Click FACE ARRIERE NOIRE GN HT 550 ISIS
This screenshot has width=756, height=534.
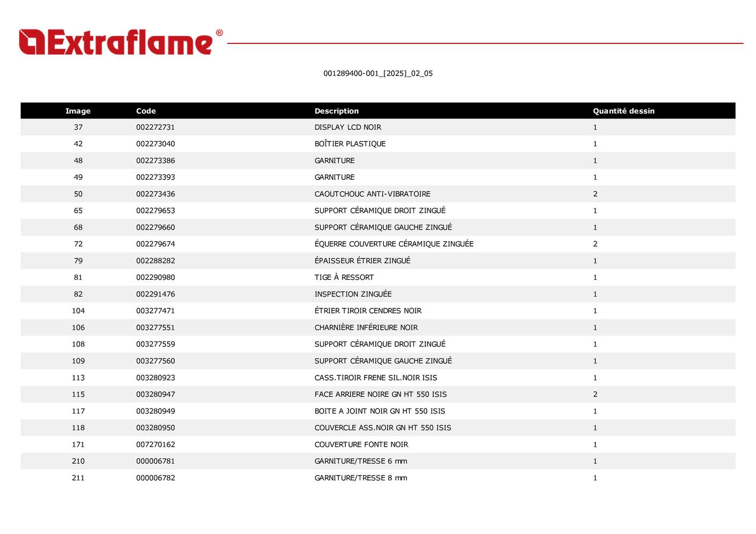pos(380,395)
